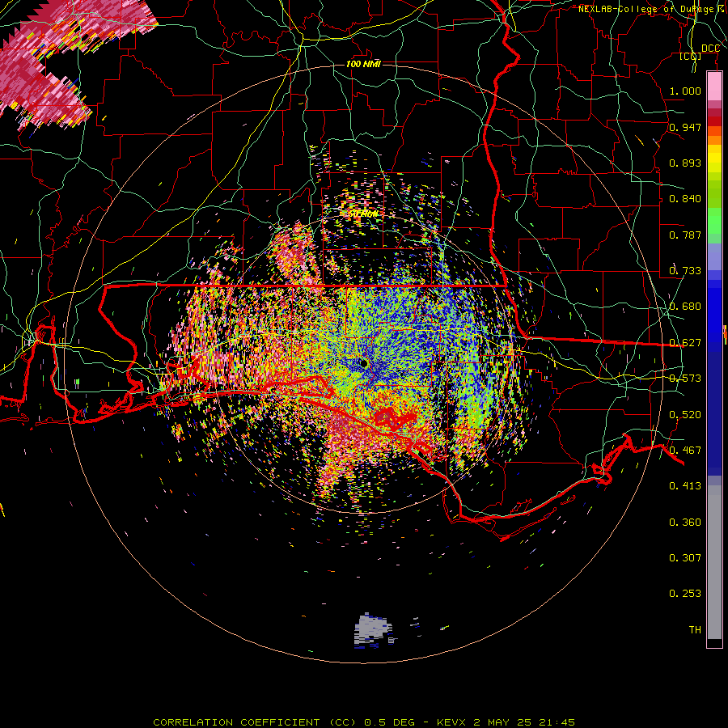728x728 pixels.
Task: Click the 0.840 scale value
Action: coord(685,199)
